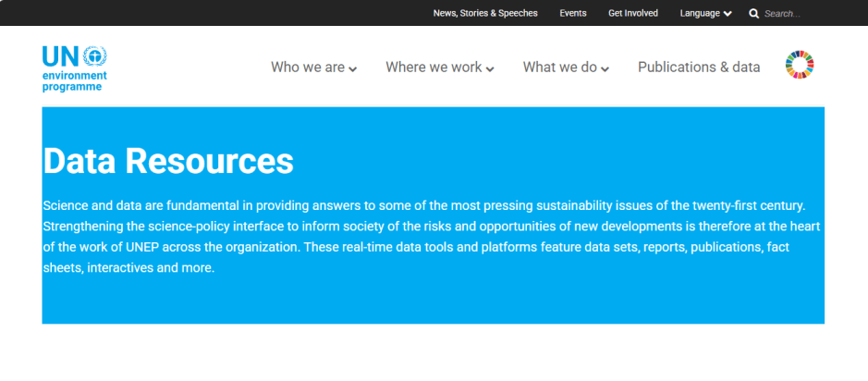Click the chevron beside Where we work
The image size is (868, 381).
click(x=490, y=69)
